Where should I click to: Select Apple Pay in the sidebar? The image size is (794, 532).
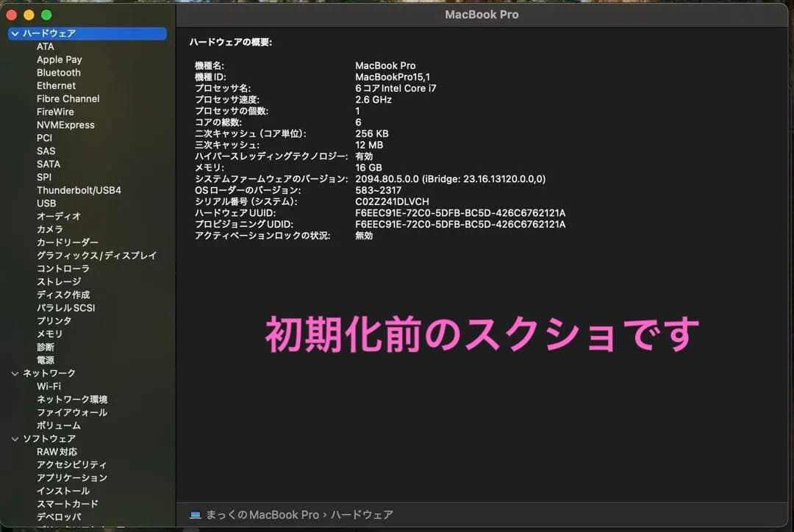[x=60, y=60]
